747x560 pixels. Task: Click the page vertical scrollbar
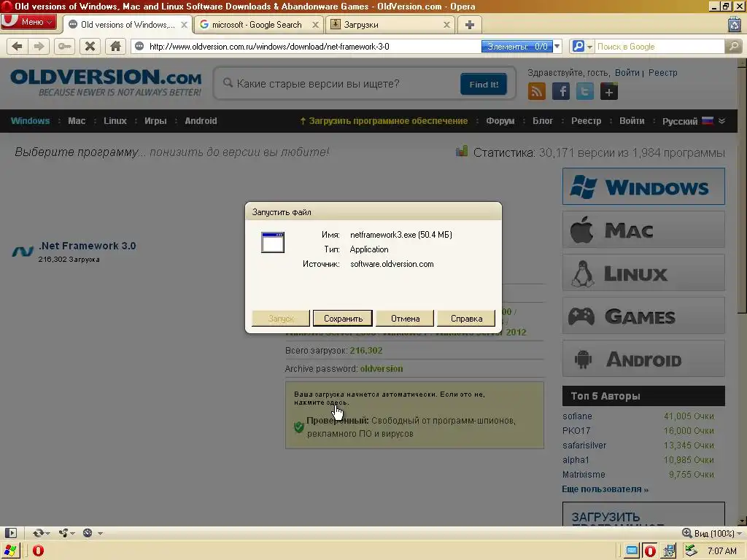tap(742, 292)
